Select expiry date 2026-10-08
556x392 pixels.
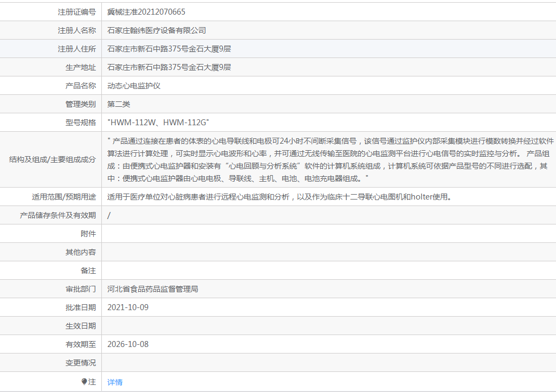click(x=128, y=344)
